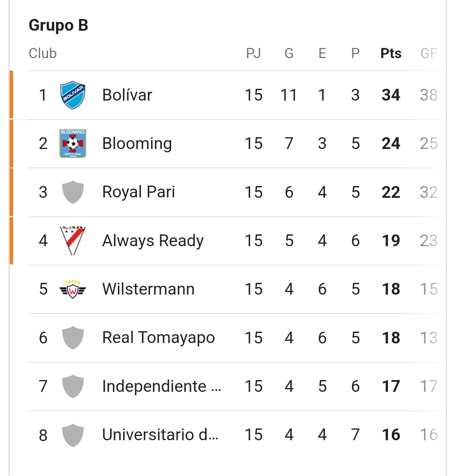Open the Always Ready team page
This screenshot has height=476, width=455.
click(x=153, y=241)
